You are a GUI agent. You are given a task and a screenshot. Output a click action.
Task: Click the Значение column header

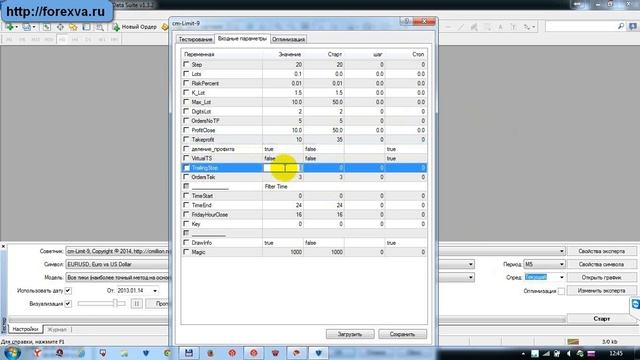[289, 54]
